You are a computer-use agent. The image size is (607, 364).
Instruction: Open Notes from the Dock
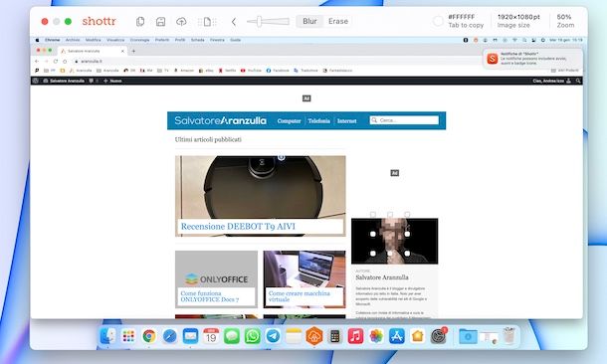(x=294, y=336)
